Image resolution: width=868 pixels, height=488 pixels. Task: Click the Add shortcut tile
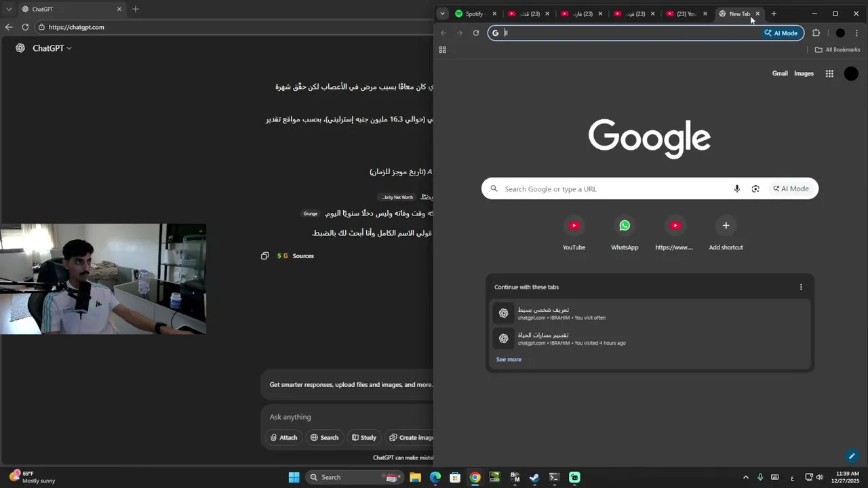pyautogui.click(x=726, y=234)
